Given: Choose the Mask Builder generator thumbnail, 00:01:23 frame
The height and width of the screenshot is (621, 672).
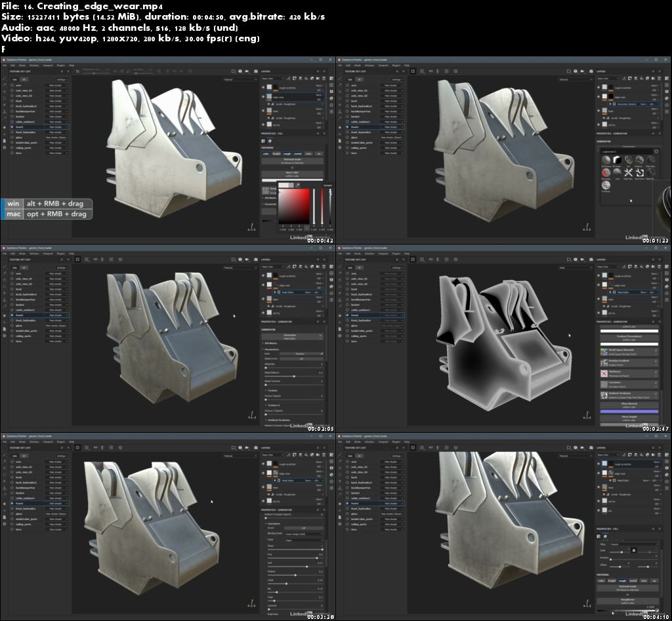Looking at the screenshot, I should [628, 172].
